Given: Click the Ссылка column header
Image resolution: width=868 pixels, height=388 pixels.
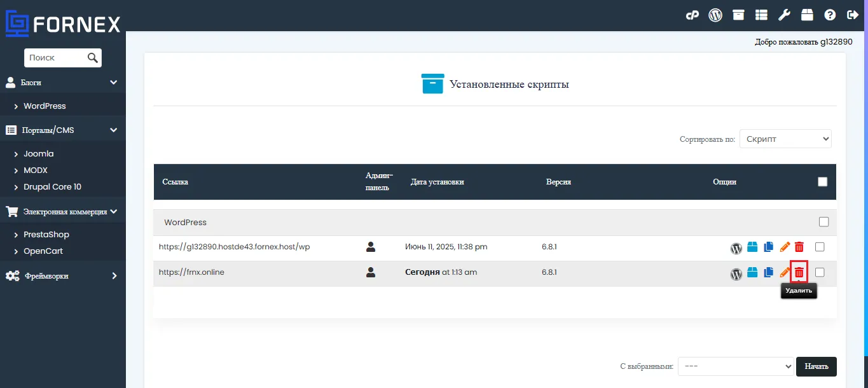Looking at the screenshot, I should click(176, 182).
